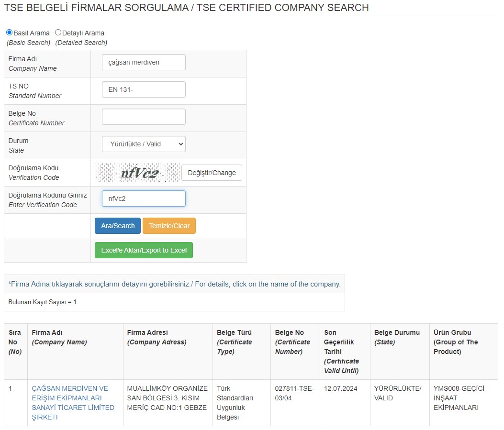Switch to Detaylı Arama (Detailed Search) option
Viewport: 504px width, 430px height.
tap(58, 33)
